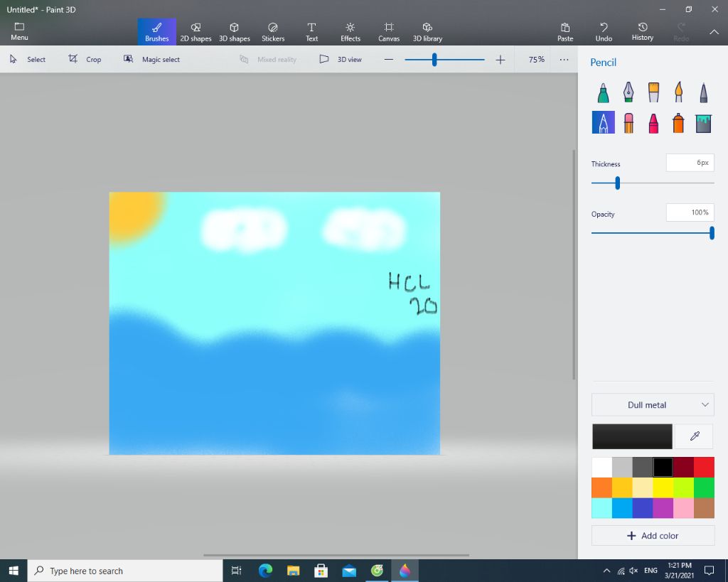Undo the last action
This screenshot has height=582, width=728.
pos(604,32)
